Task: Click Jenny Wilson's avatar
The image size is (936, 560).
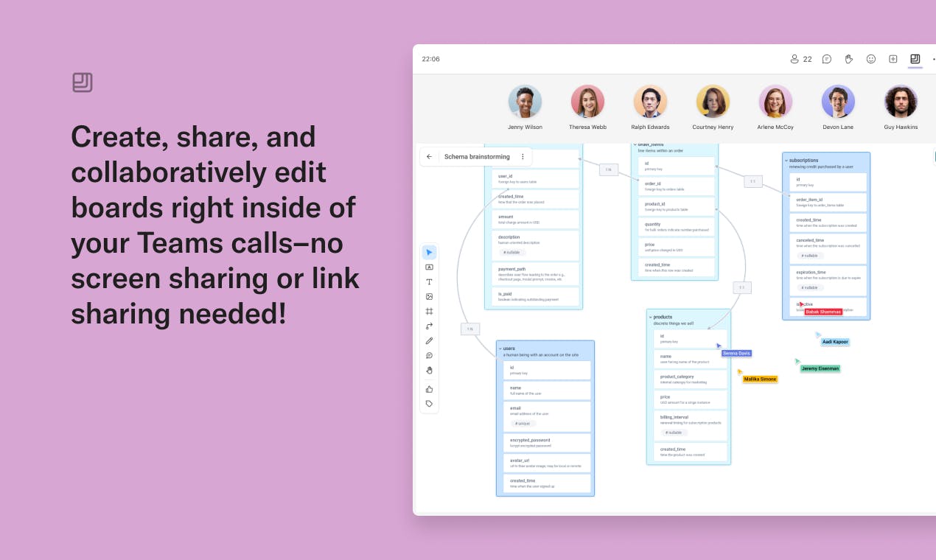Action: (525, 102)
